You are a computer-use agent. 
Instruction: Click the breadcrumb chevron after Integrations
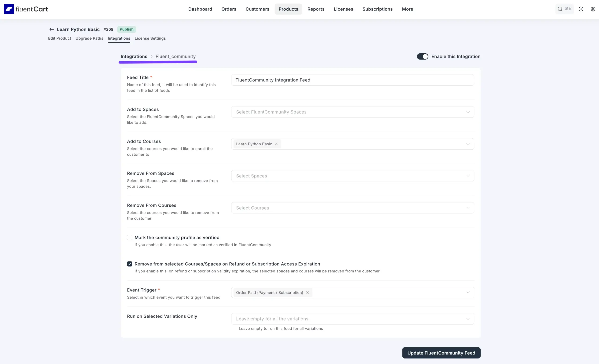tap(151, 56)
